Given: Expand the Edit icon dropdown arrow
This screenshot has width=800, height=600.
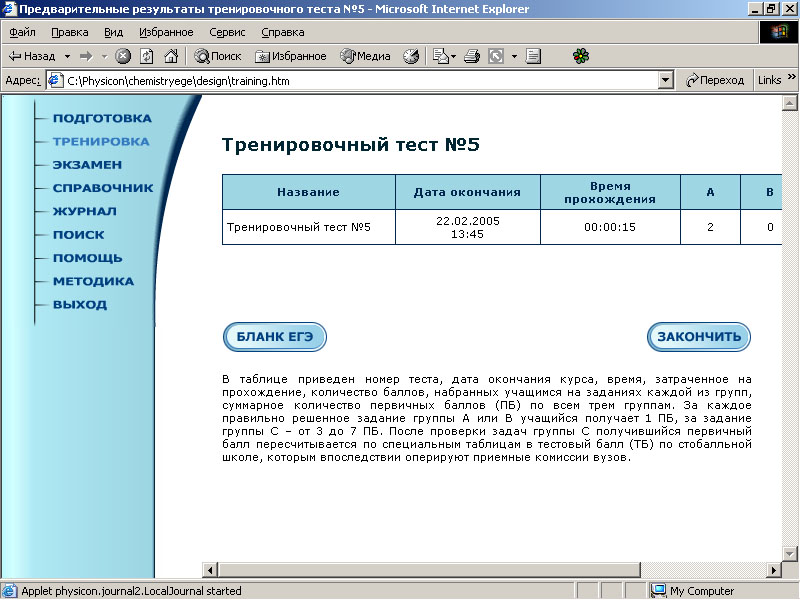Looking at the screenshot, I should click(x=514, y=56).
